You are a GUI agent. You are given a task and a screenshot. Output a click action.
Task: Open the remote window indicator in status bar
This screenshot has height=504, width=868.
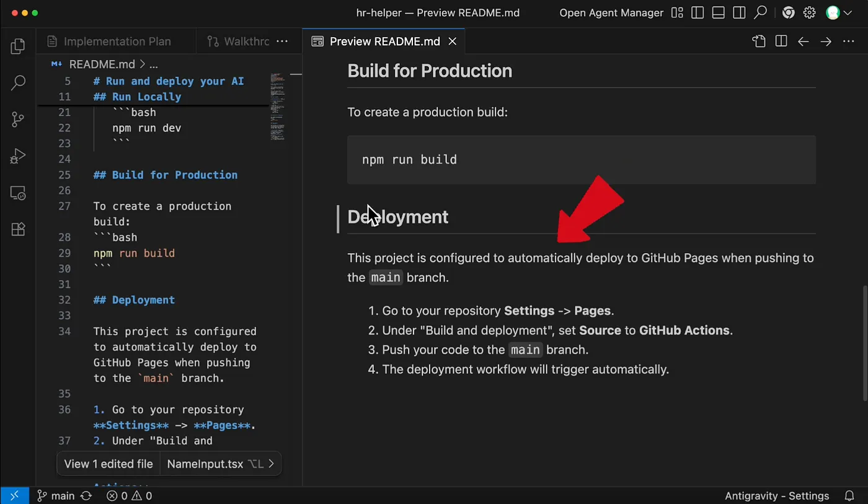click(x=14, y=496)
